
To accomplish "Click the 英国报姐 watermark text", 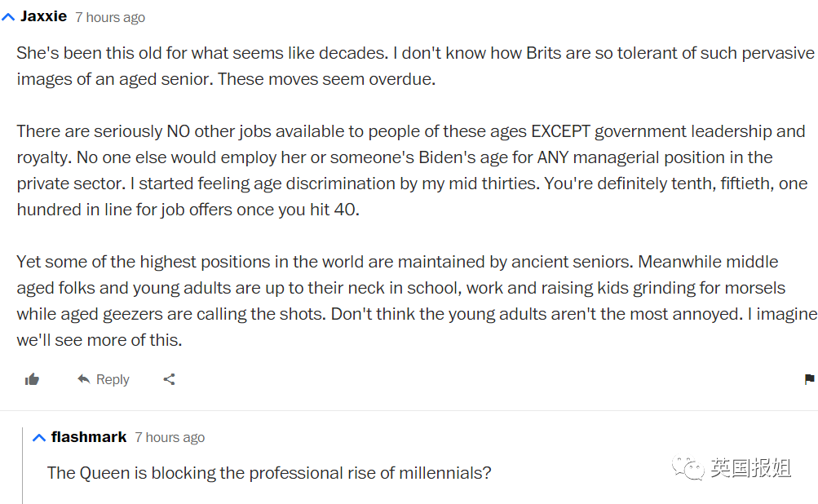I will pyautogui.click(x=750, y=468).
